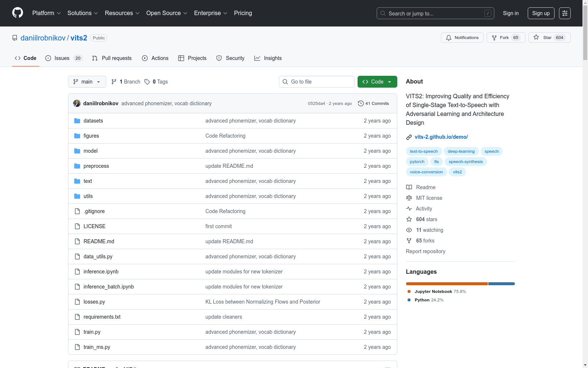Click the Notifications button
Image resolution: width=588 pixels, height=368 pixels.
click(x=462, y=38)
